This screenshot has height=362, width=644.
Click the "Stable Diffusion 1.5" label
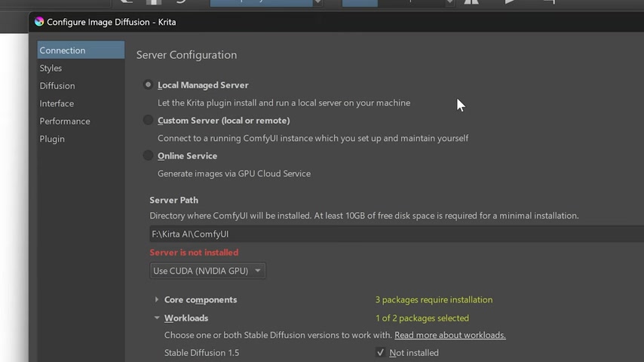201,352
